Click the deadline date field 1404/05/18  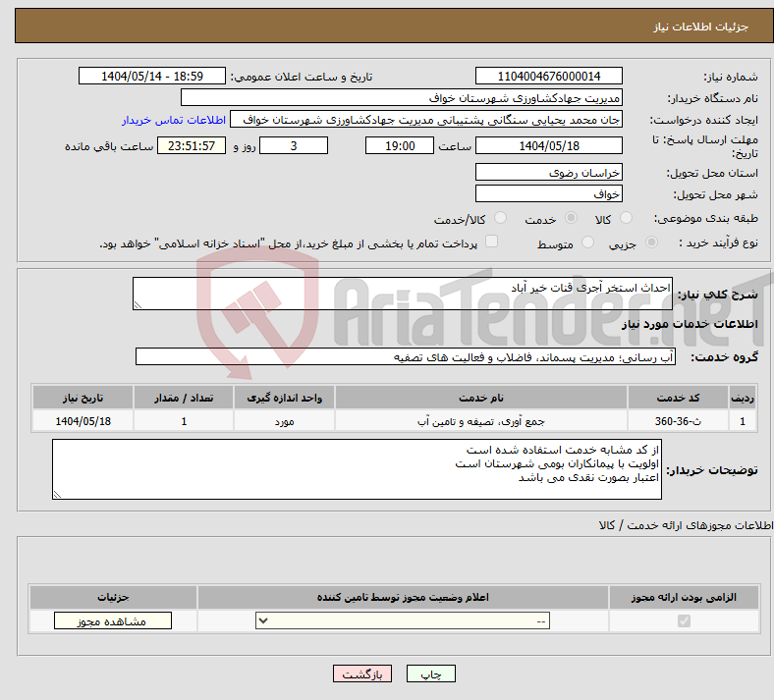(549, 145)
